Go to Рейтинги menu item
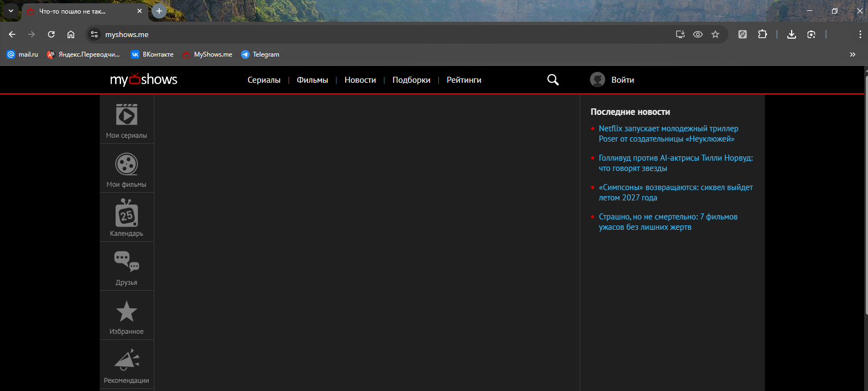 (x=463, y=80)
